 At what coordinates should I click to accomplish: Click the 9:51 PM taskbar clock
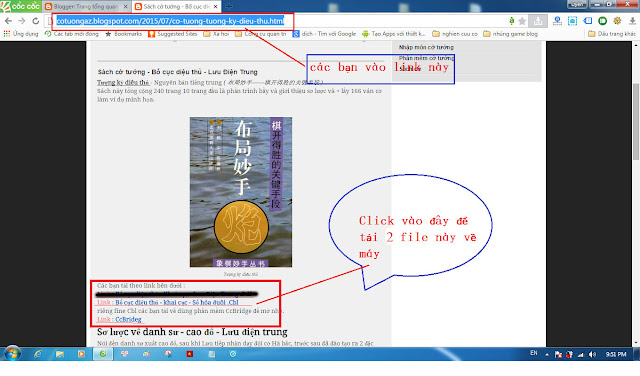point(616,354)
